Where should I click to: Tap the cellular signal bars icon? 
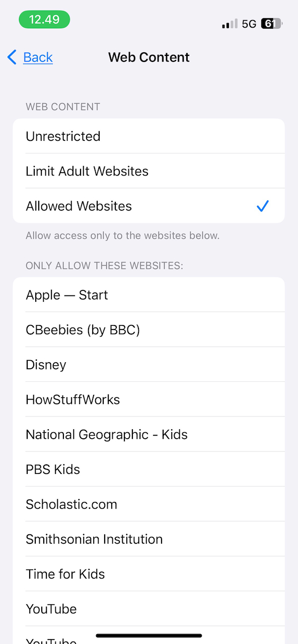click(x=230, y=24)
